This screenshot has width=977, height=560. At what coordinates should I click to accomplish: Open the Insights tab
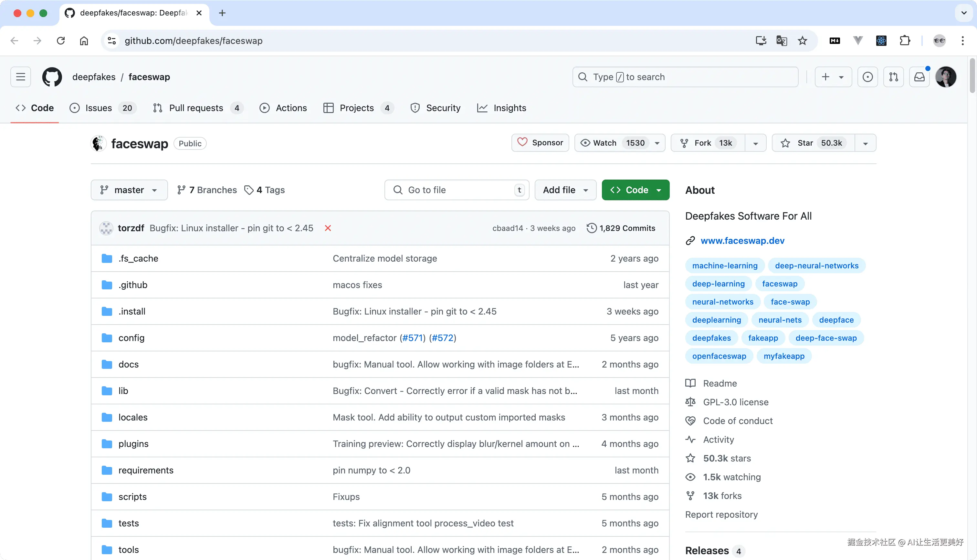click(501, 108)
